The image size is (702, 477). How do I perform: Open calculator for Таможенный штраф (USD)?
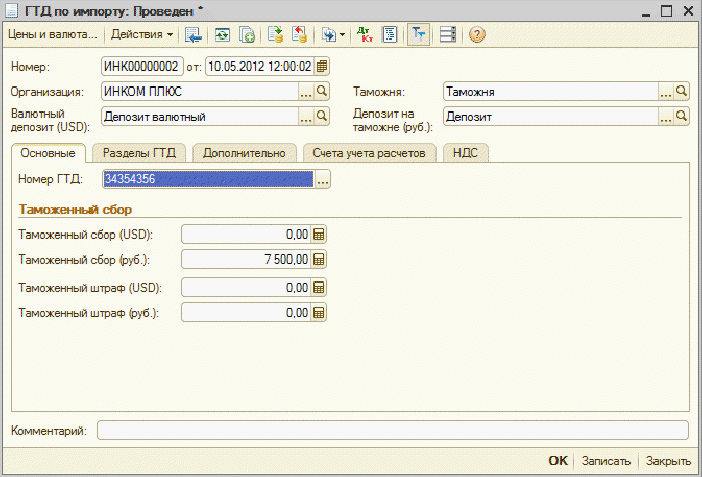pos(319,287)
